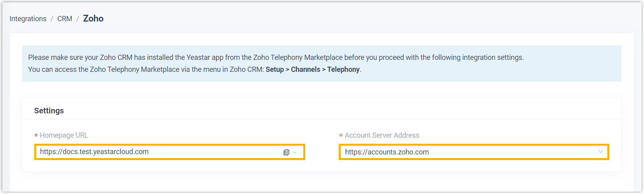
Task: Click the slash separator after Integrations
Action: (52, 19)
